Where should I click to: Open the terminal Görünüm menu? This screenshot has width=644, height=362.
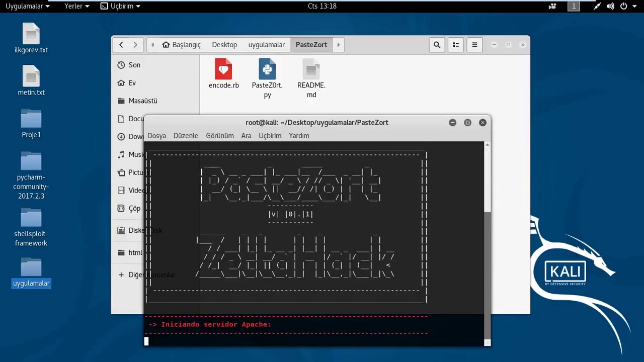click(x=220, y=136)
